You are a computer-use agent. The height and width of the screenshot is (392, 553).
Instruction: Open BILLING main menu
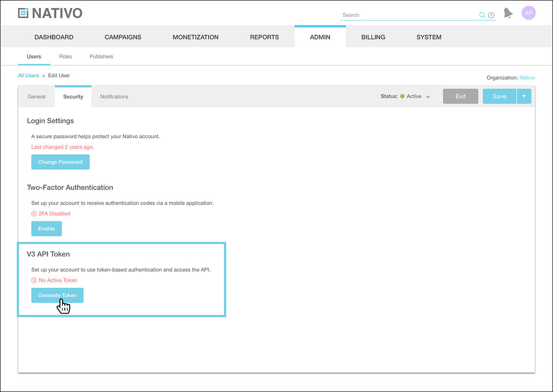pyautogui.click(x=373, y=37)
